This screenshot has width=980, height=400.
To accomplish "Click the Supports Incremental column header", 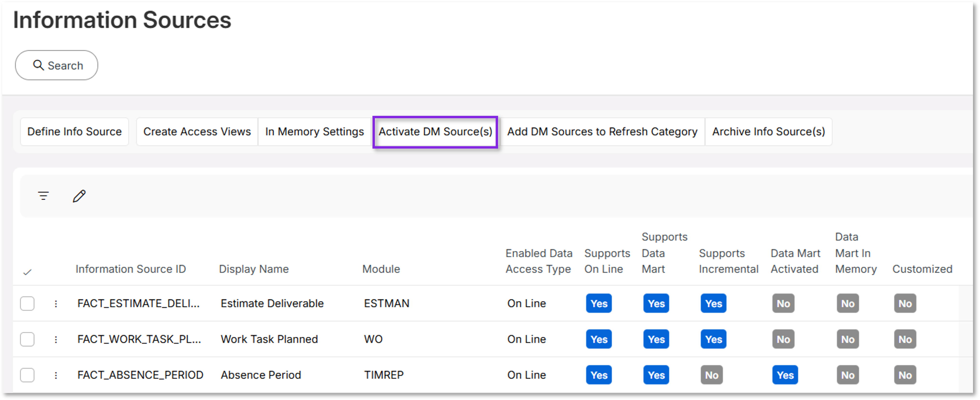I will pyautogui.click(x=729, y=261).
